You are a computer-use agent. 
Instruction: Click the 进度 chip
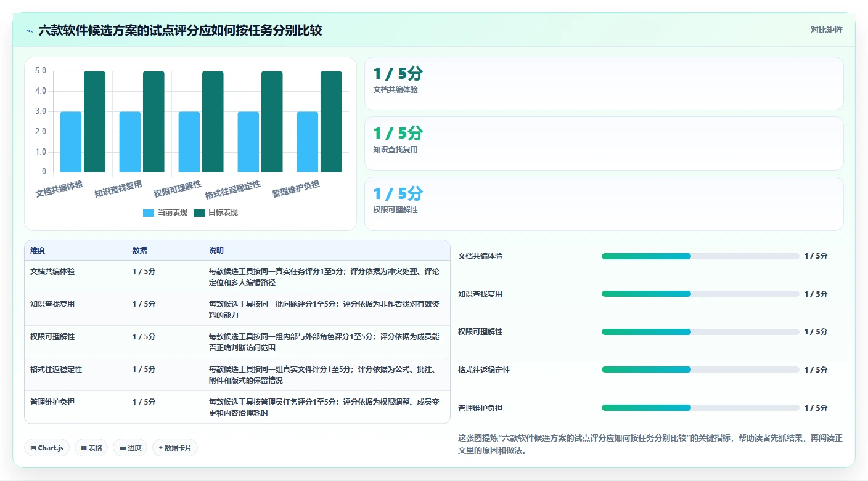pos(130,448)
